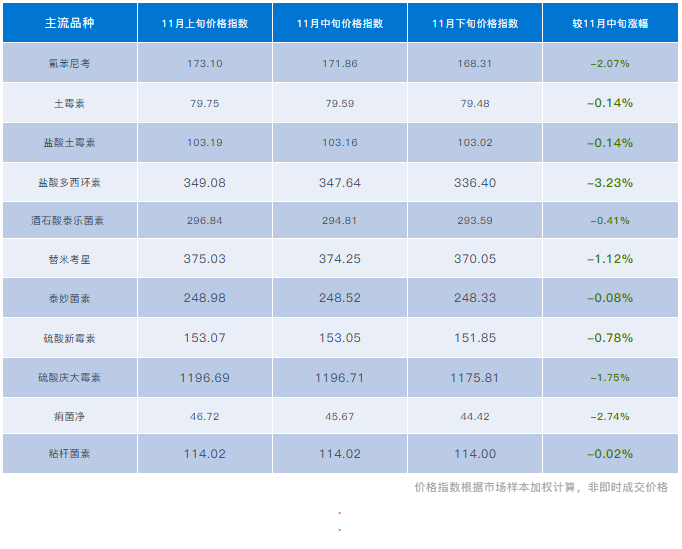Click the 土霉素 product name cell
The width and height of the screenshot is (682, 549).
tap(69, 102)
